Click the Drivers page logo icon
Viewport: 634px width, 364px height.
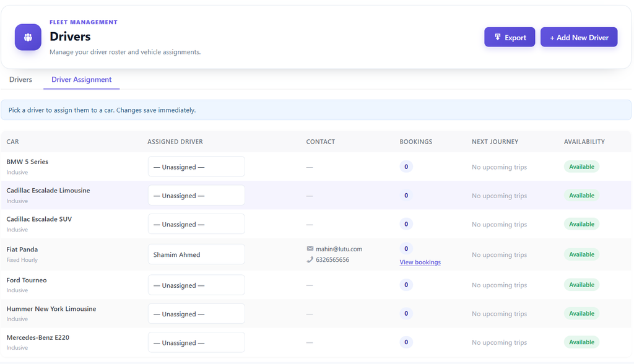28,37
